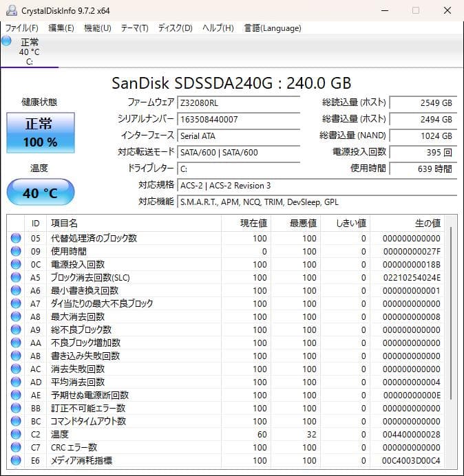Image resolution: width=464 pixels, height=476 pixels.
Task: Click raw value 00C4003D00C4
Action: tap(411, 460)
